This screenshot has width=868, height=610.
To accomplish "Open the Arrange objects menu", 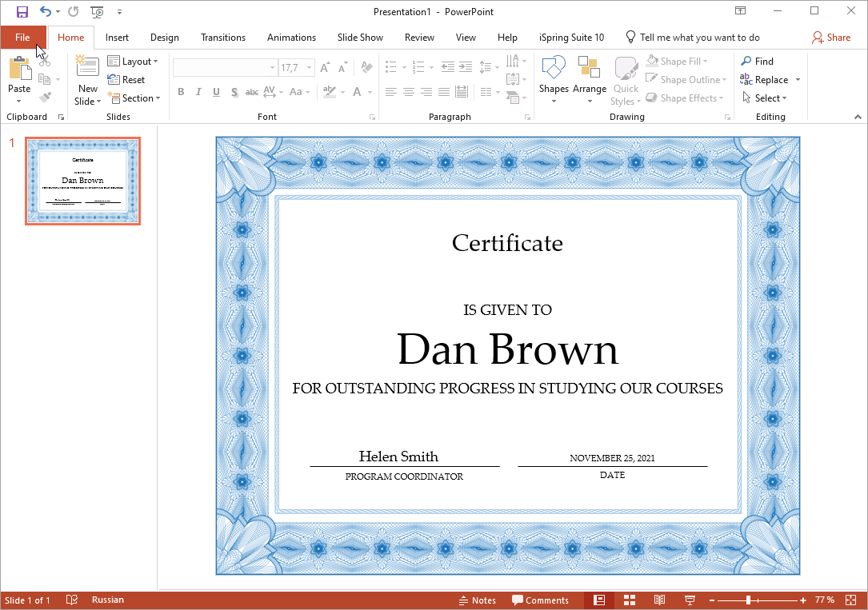I will 590,80.
